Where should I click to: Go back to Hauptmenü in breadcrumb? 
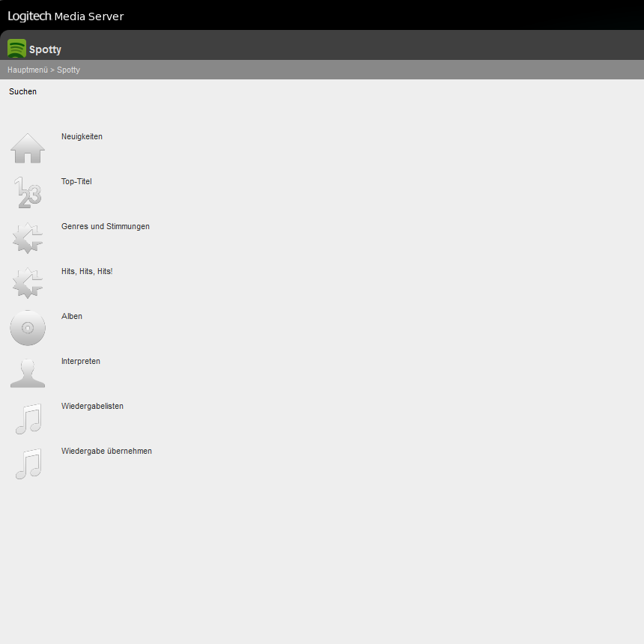(28, 70)
